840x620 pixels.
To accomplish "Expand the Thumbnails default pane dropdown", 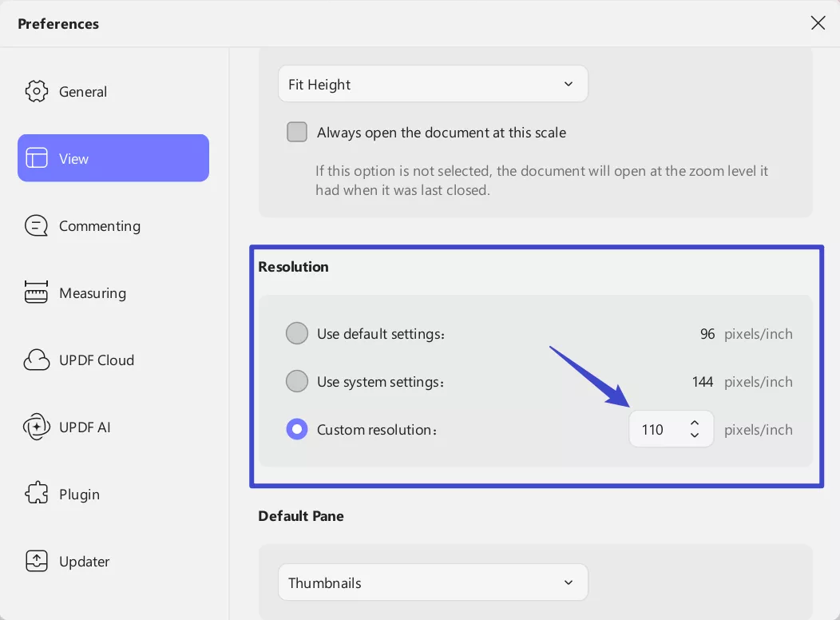I will coord(433,583).
